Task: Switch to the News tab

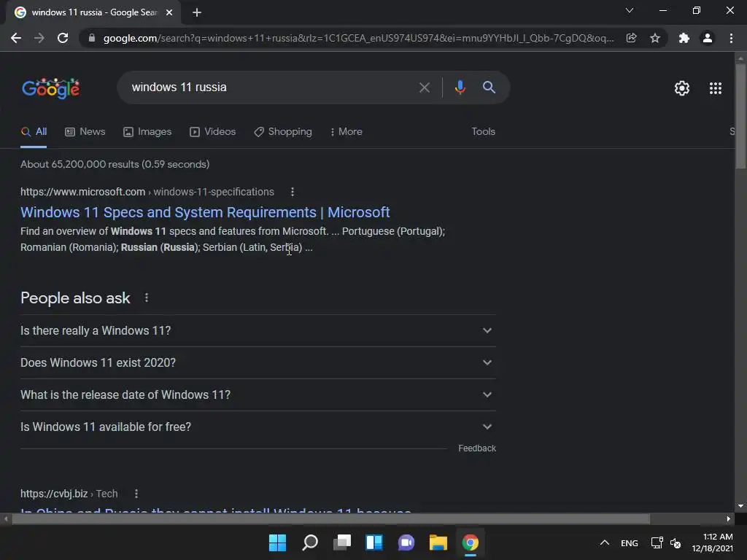Action: (85, 132)
